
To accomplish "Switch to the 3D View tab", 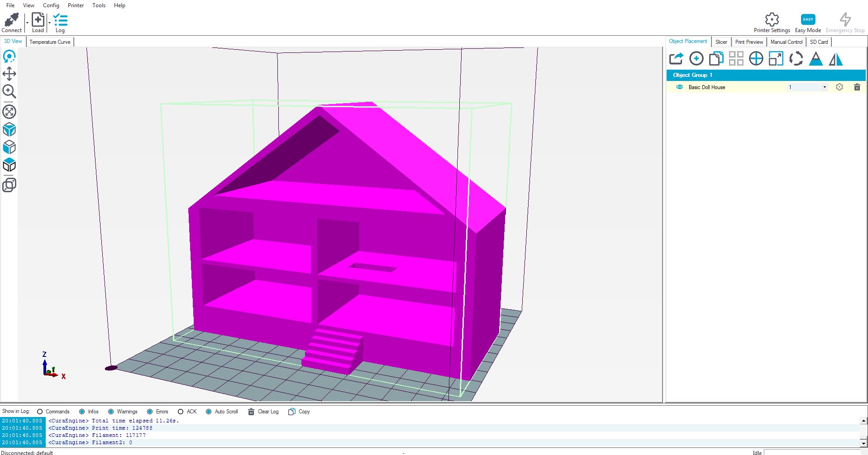I will 13,41.
